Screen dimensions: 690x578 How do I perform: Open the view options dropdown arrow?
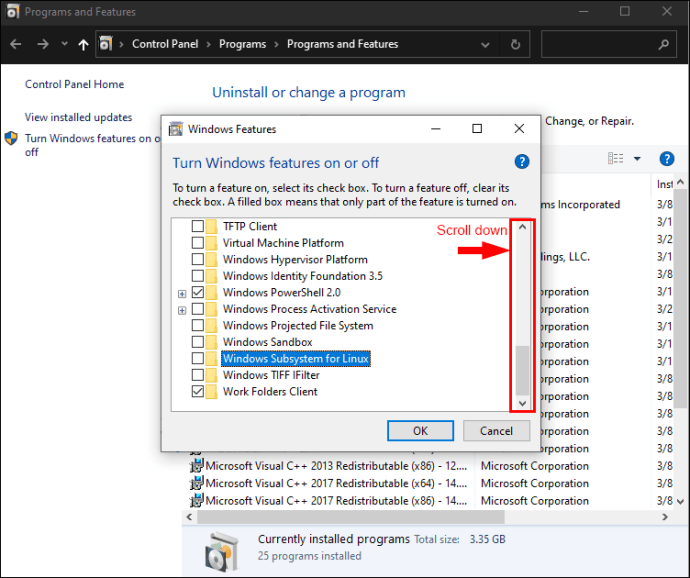coord(637,158)
